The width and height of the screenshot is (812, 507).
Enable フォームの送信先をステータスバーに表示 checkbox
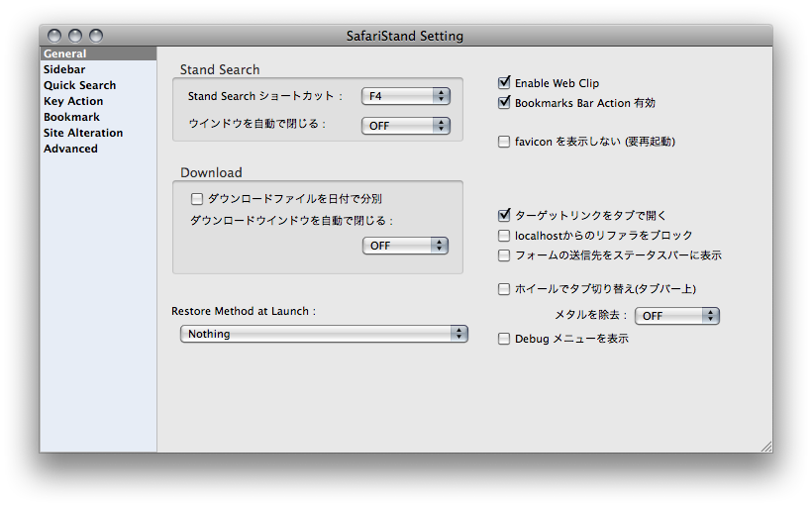(504, 255)
